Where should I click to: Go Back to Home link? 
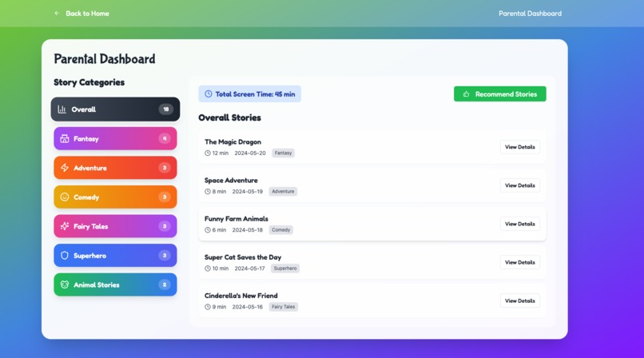[x=81, y=13]
